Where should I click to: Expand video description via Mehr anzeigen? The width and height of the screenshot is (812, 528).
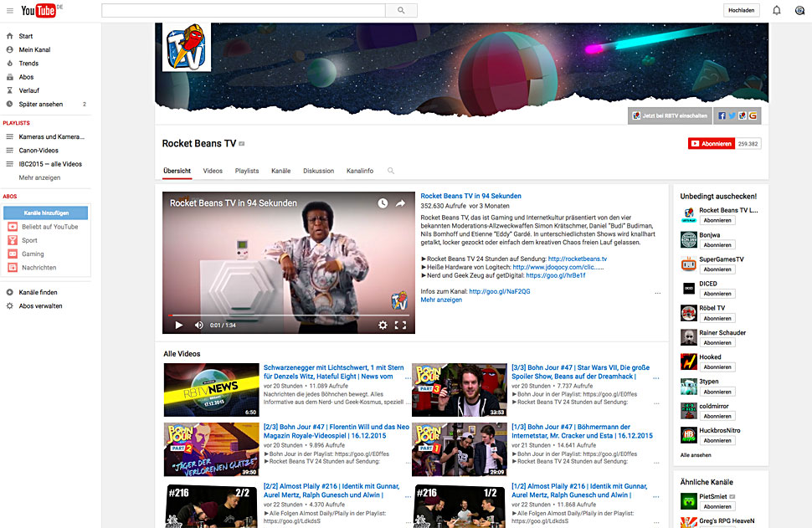440,300
